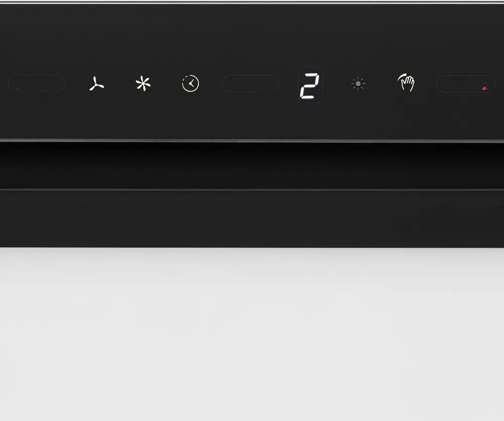The width and height of the screenshot is (504, 421).
Task: Touch the waving hand gesture icon
Action: click(406, 83)
